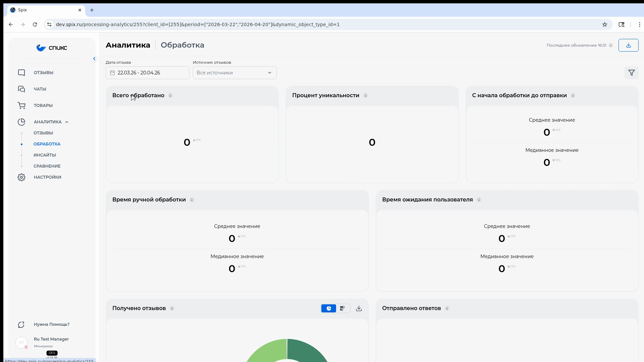This screenshot has height=362, width=644.
Task: Show info for Время ручной обработки
Action: pos(192,200)
